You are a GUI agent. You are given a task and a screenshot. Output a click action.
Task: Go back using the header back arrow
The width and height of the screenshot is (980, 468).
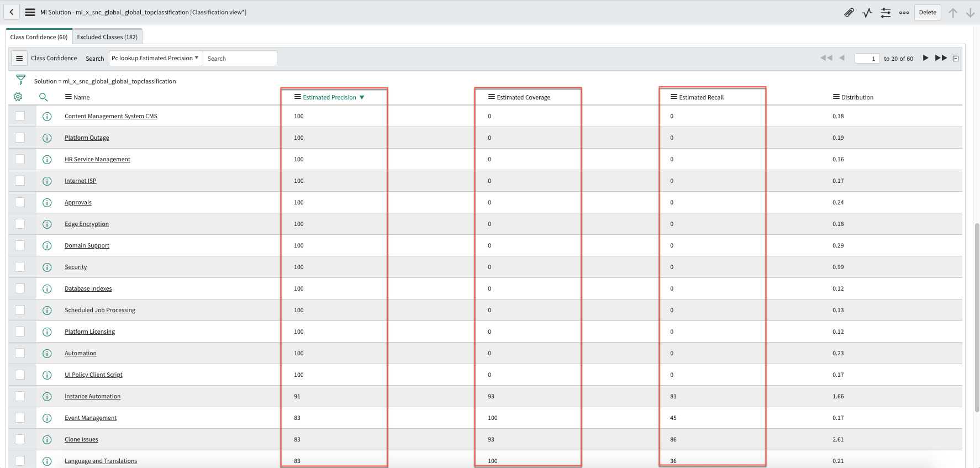pos(12,12)
